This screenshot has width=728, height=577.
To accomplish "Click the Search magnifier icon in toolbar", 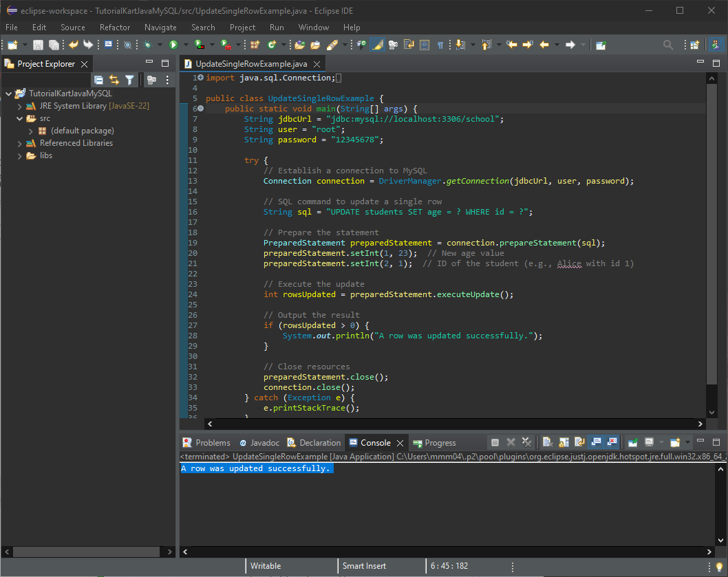I will (x=667, y=45).
